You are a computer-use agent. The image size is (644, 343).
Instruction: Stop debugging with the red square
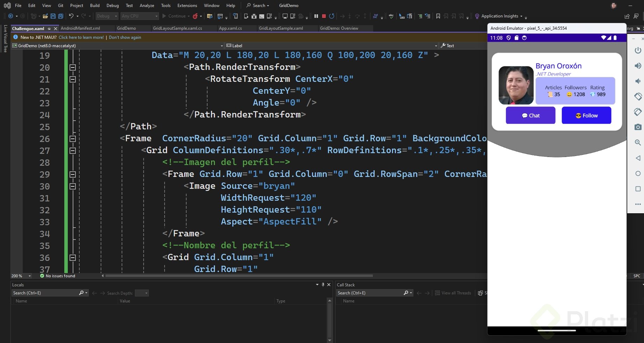pyautogui.click(x=324, y=16)
